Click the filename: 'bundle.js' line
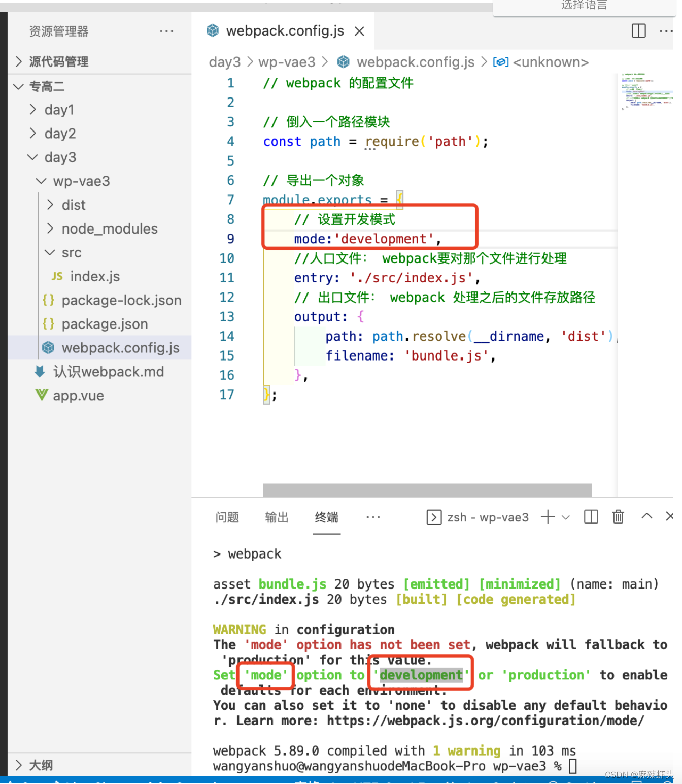 (410, 355)
